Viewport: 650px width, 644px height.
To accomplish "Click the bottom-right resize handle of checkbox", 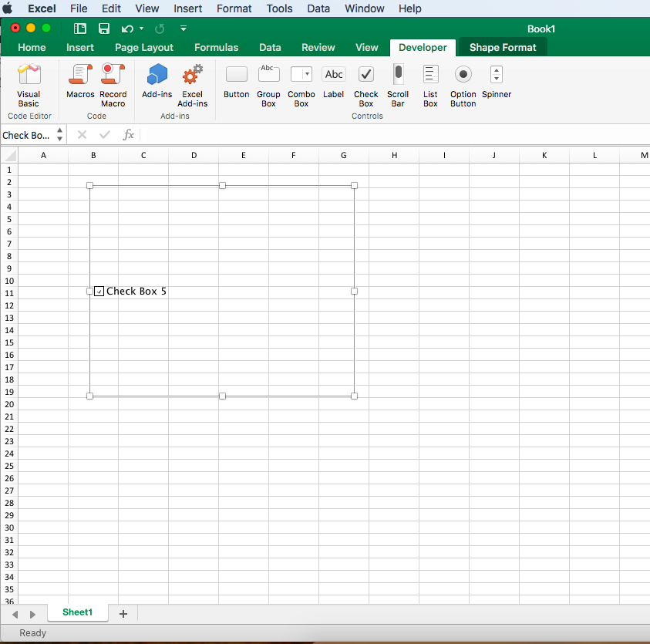I will tap(354, 396).
